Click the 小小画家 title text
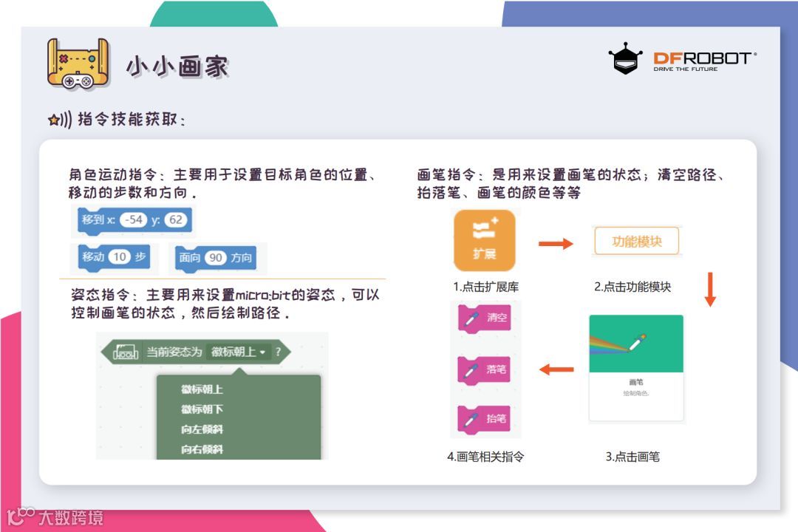 (177, 66)
